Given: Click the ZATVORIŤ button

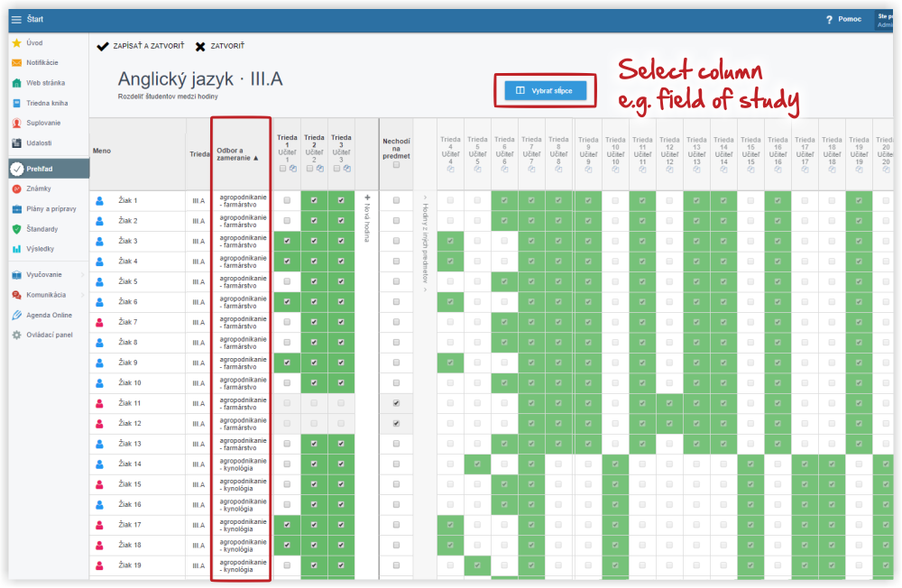Looking at the screenshot, I should (220, 46).
